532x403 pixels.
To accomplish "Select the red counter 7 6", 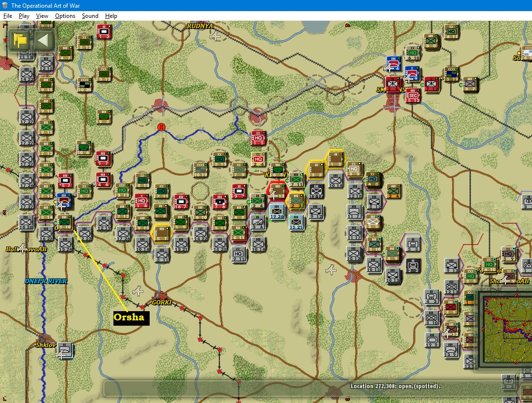I will [x=220, y=201].
